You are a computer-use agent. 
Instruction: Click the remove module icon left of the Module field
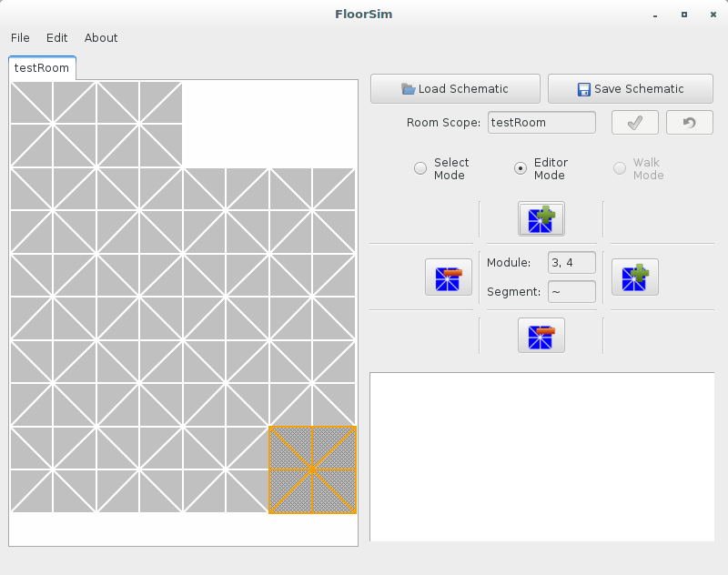[x=449, y=277]
